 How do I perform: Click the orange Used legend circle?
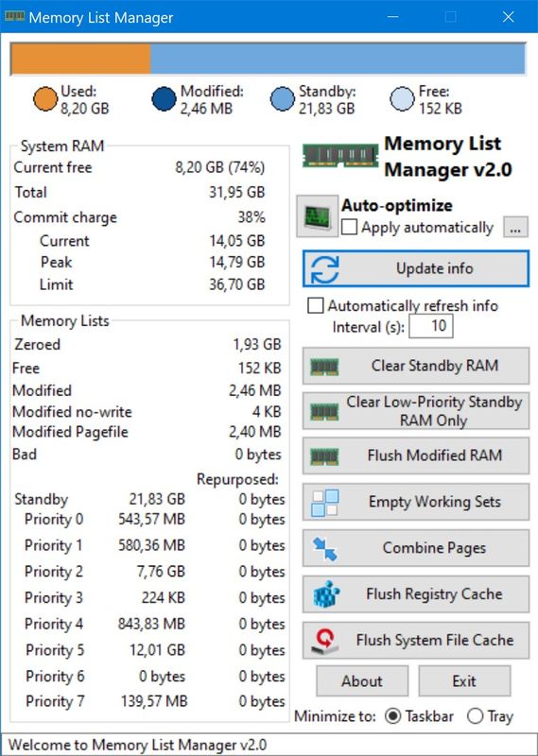coord(45,99)
